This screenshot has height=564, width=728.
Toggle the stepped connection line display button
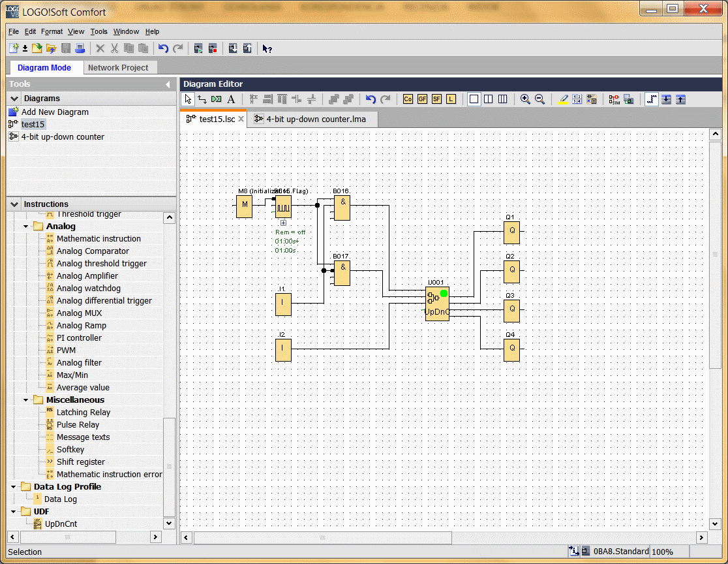click(x=652, y=99)
